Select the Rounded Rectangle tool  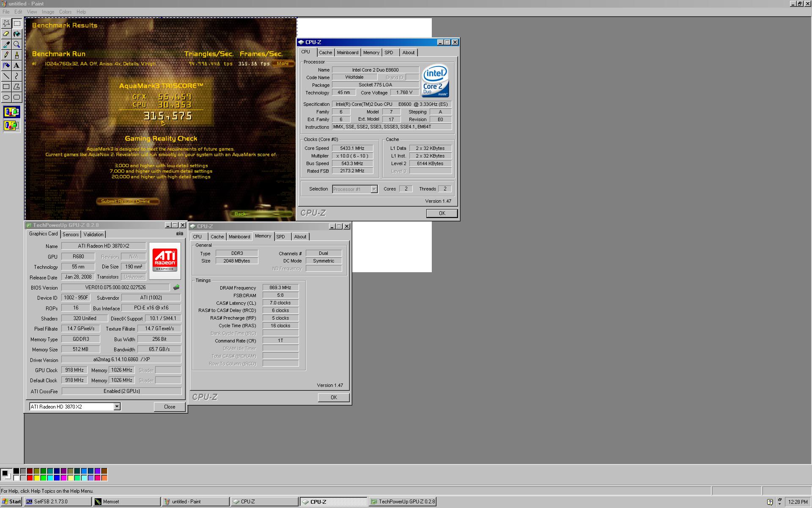tap(17, 97)
